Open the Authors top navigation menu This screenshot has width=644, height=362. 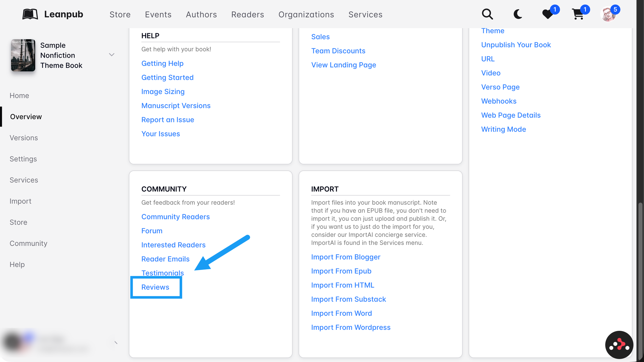coord(201,14)
